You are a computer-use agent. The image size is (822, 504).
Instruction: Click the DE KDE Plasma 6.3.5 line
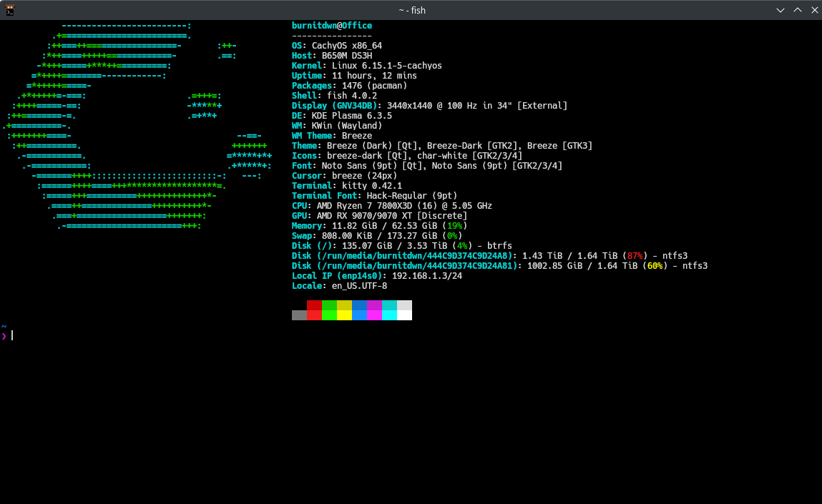pyautogui.click(x=342, y=116)
